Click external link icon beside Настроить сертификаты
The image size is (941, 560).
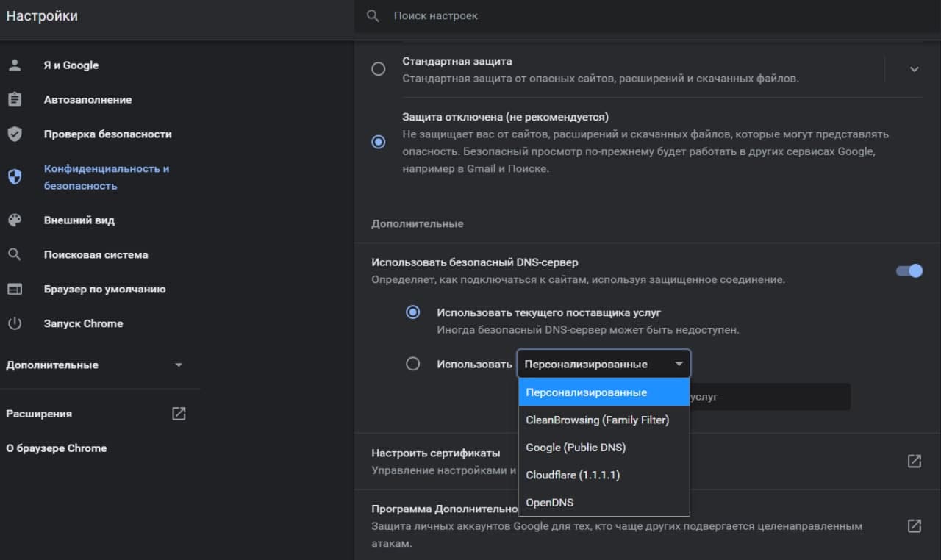914,461
